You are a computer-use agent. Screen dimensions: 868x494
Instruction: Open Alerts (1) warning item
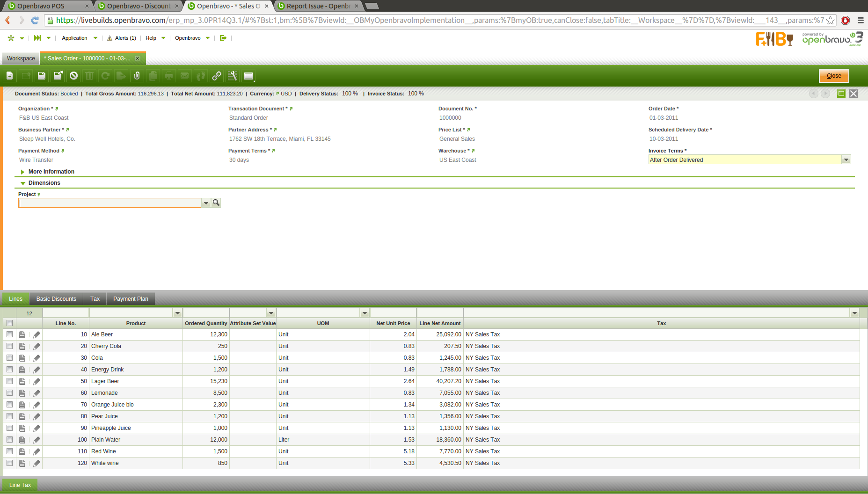pos(122,38)
